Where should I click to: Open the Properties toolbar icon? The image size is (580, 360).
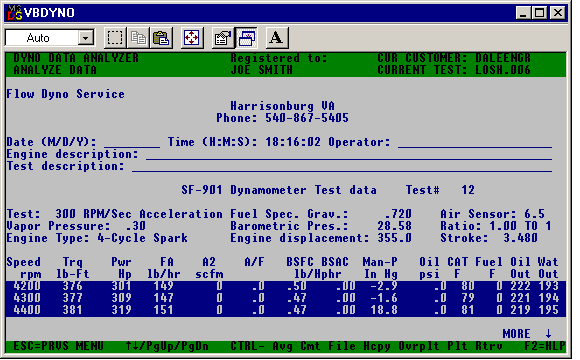click(x=223, y=38)
